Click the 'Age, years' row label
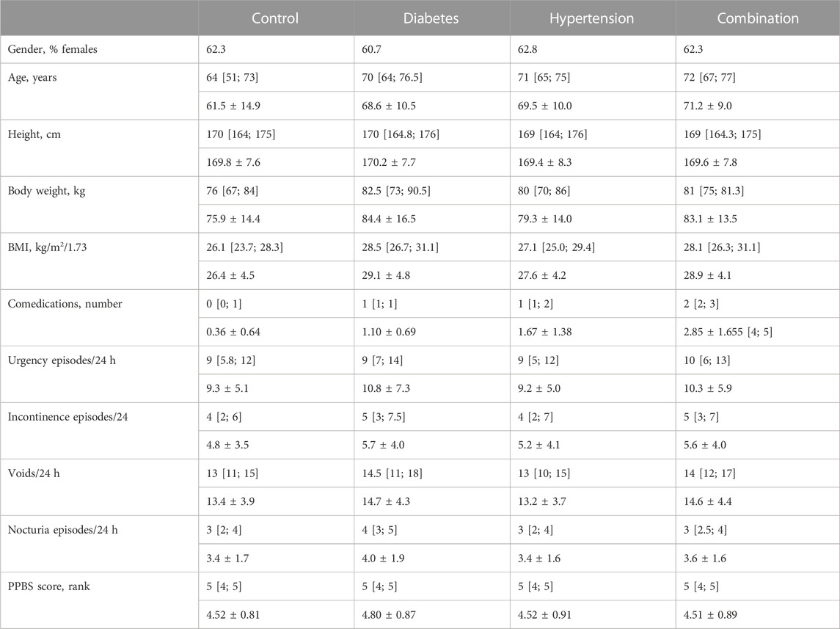The height and width of the screenshot is (629, 840). coord(32,78)
